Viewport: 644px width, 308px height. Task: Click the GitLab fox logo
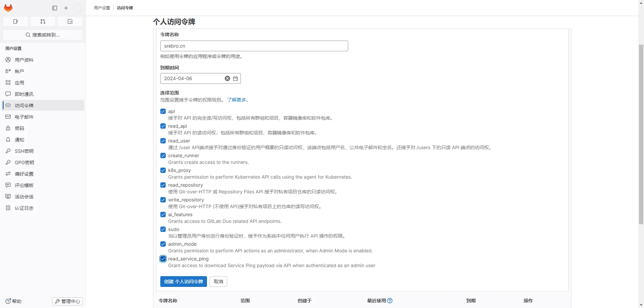point(8,8)
